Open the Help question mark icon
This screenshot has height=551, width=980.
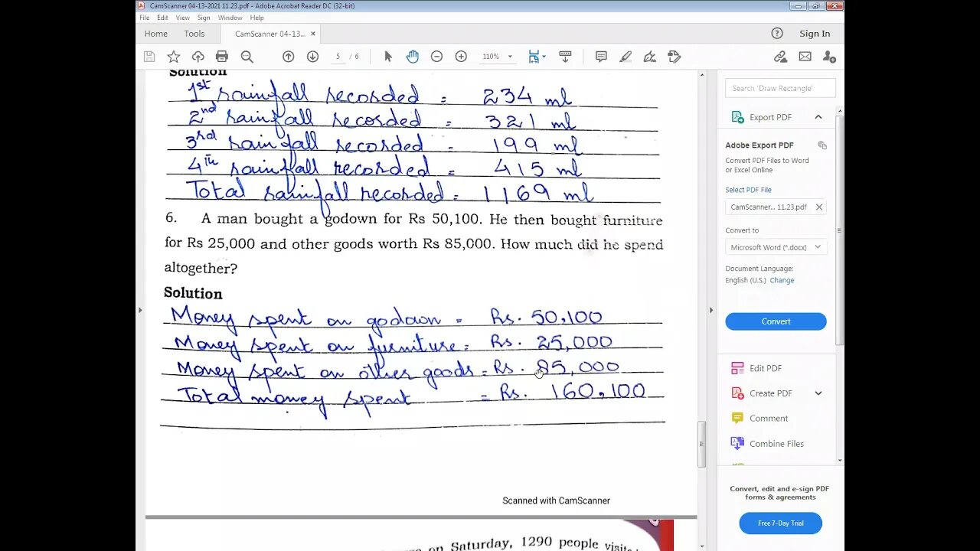click(777, 33)
